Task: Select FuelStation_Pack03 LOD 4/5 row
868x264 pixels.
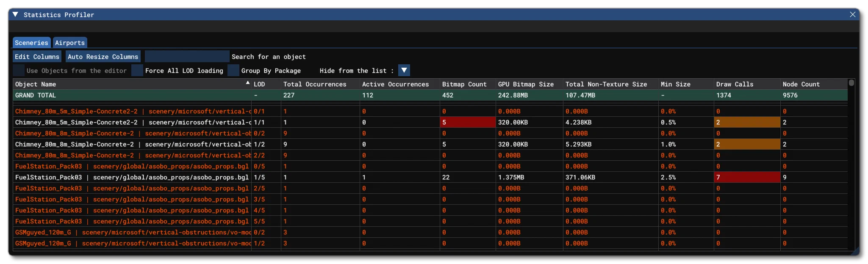Action: 430,210
